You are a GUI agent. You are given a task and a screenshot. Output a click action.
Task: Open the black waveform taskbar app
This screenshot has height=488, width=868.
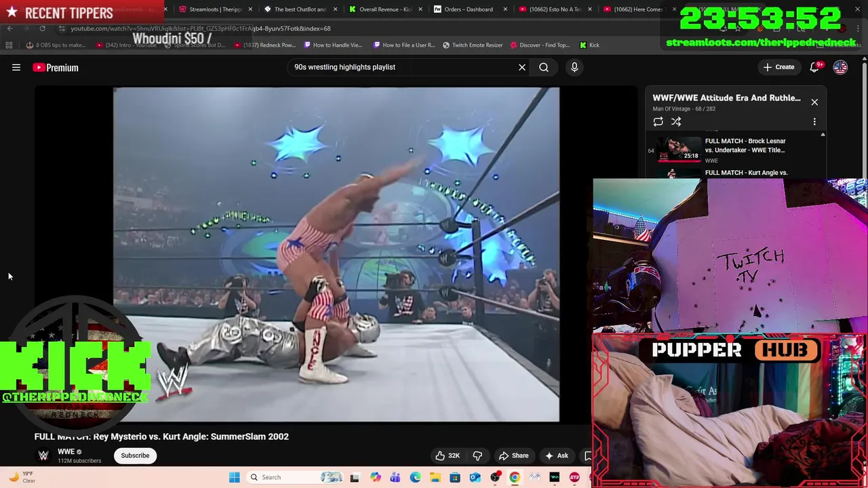tap(555, 477)
